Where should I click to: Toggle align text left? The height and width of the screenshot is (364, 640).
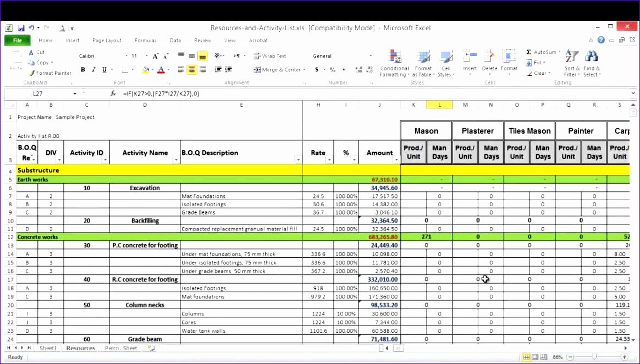pyautogui.click(x=181, y=70)
